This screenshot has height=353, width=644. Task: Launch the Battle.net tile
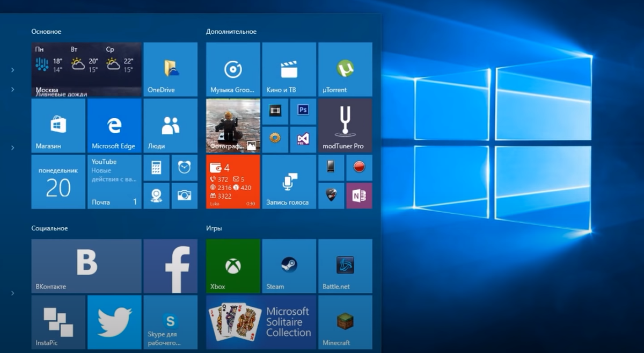[x=345, y=266]
